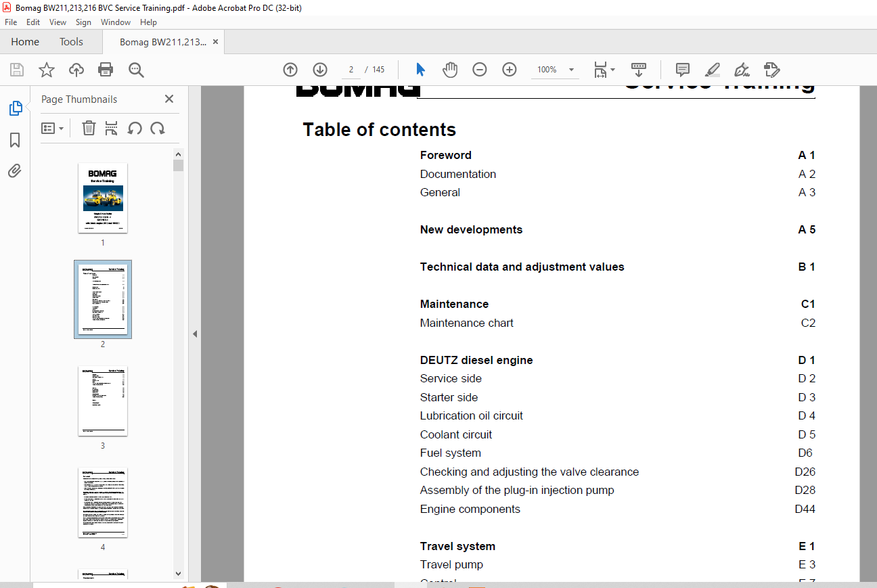The width and height of the screenshot is (877, 588).
Task: Click Coolant circuit entry
Action: pos(456,434)
